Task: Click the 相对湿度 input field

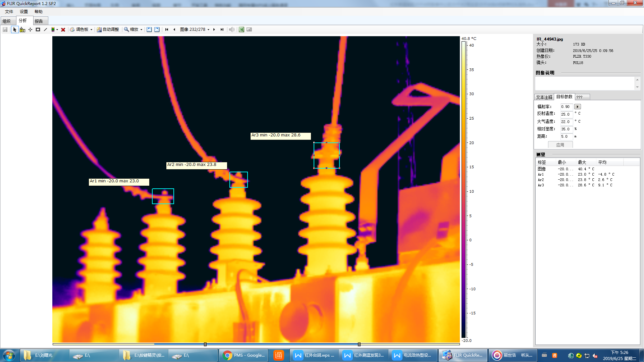Action: 567,129
